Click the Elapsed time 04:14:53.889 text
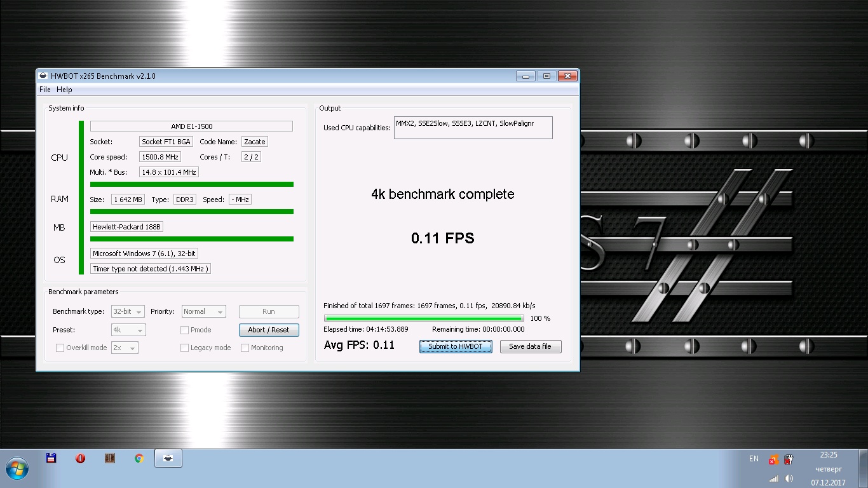The width and height of the screenshot is (868, 488). [x=366, y=329]
